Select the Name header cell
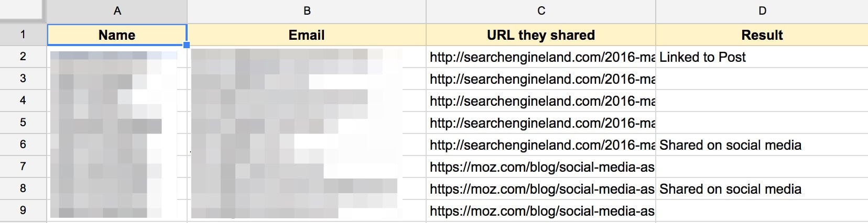The image size is (868, 223). [117, 35]
